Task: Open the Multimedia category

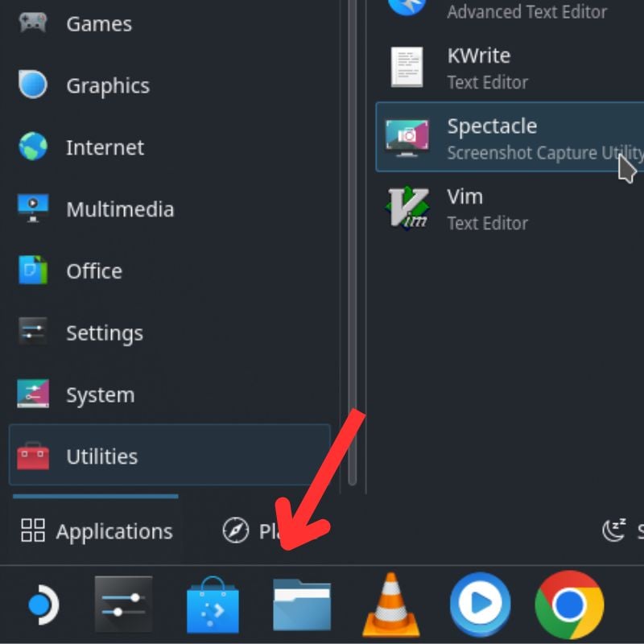Action: (x=169, y=209)
